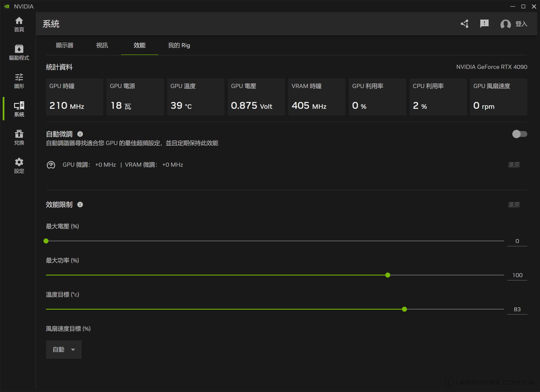Viewport: 540px width, 392px height.
Task: Click the GPU 風扇速度 0 rpm card
Action: click(499, 97)
